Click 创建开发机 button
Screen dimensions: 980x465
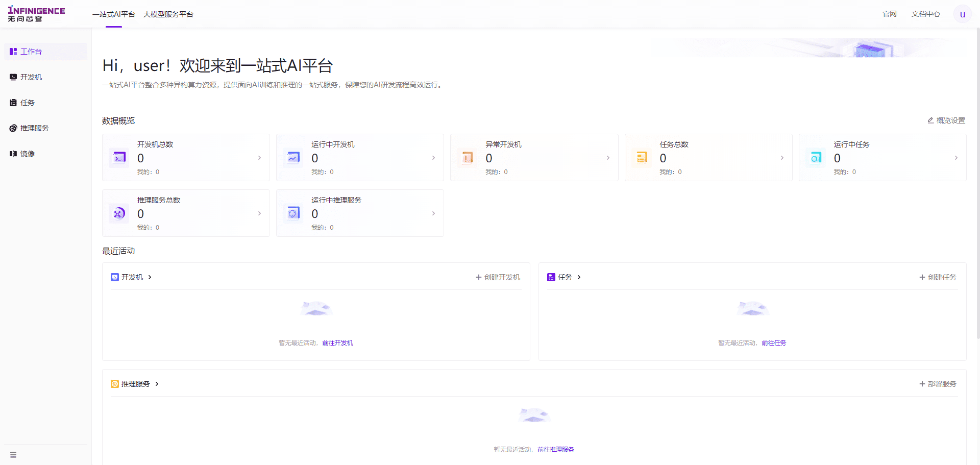498,277
